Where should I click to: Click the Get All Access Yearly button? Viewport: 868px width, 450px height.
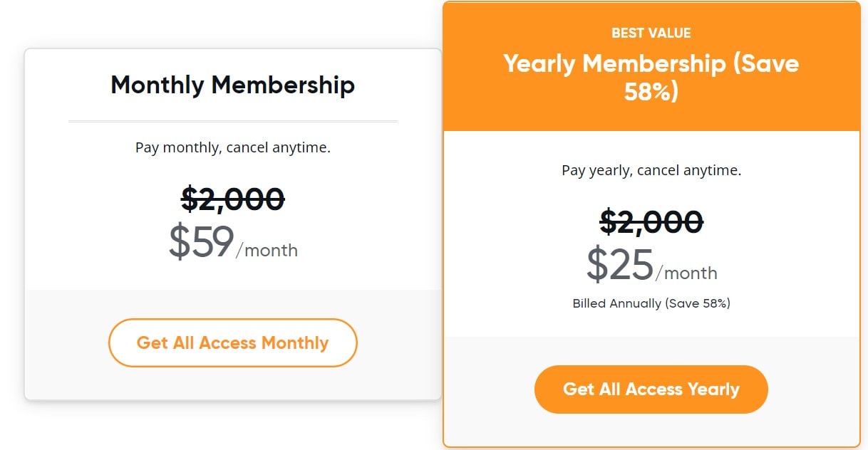click(x=651, y=389)
